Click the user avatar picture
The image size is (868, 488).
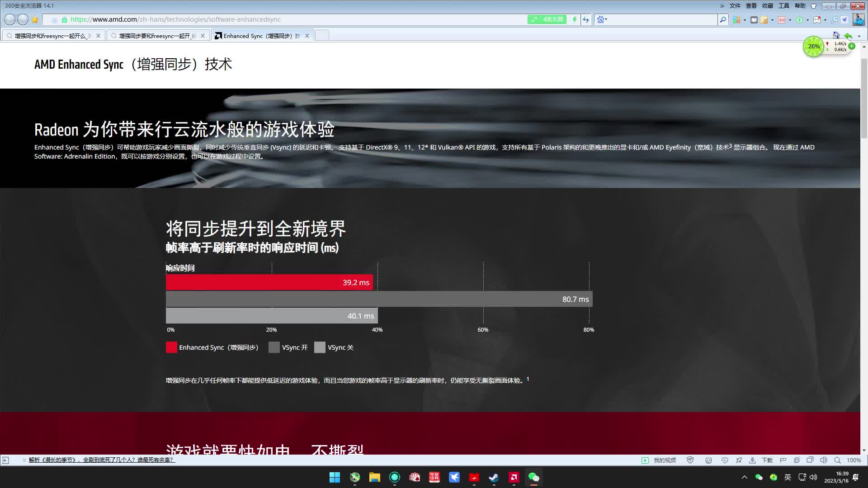[858, 19]
